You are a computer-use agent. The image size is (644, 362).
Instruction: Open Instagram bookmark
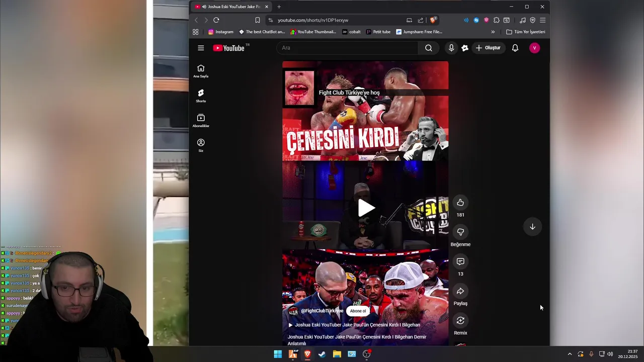click(x=221, y=32)
